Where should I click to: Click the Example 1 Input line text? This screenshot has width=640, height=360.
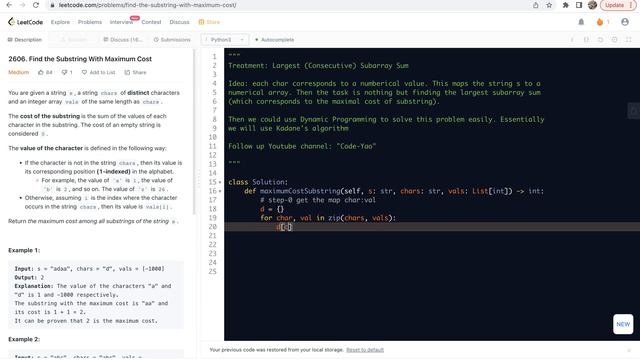click(x=89, y=269)
